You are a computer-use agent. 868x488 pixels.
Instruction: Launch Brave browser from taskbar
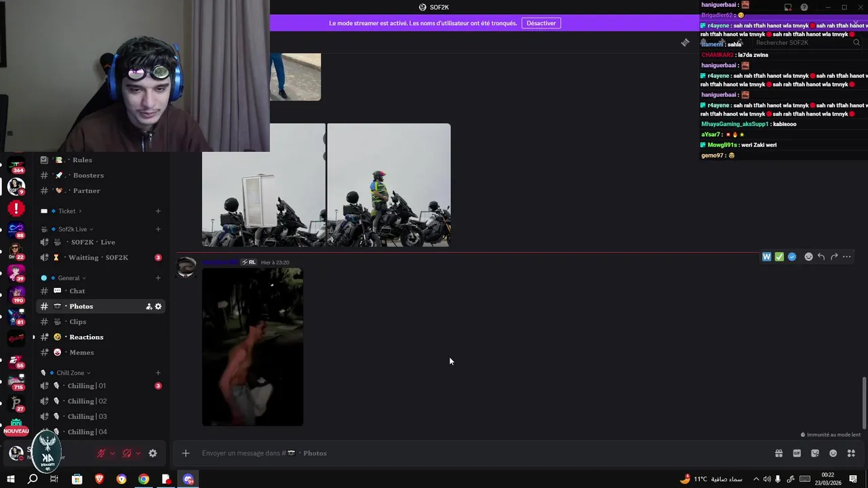100,479
